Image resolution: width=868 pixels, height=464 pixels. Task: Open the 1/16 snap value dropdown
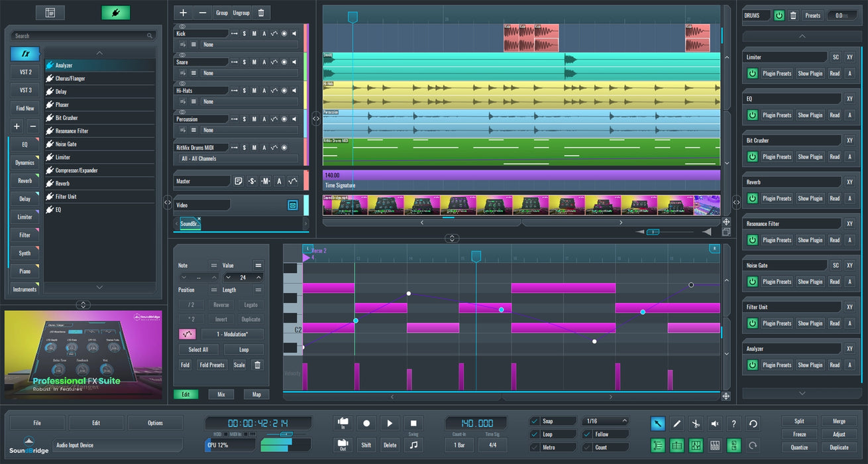coord(606,421)
